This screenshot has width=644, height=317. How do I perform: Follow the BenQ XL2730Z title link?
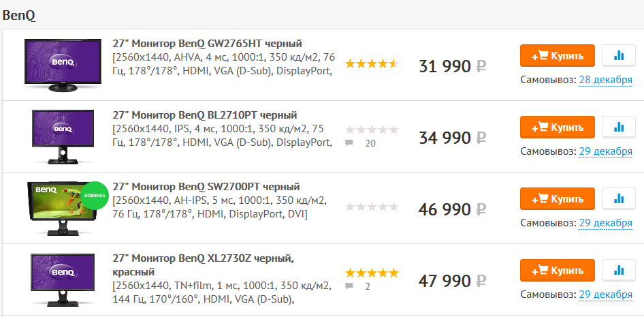tap(202, 258)
